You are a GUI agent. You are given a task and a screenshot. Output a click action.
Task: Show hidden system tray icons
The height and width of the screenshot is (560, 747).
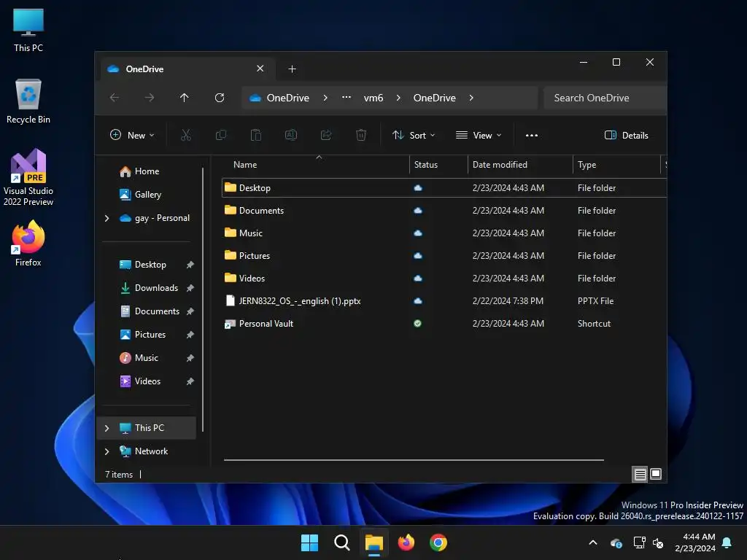(593, 542)
